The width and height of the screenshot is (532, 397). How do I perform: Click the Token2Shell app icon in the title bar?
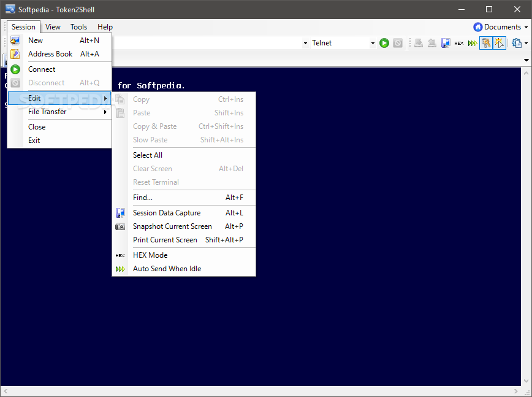(10, 9)
